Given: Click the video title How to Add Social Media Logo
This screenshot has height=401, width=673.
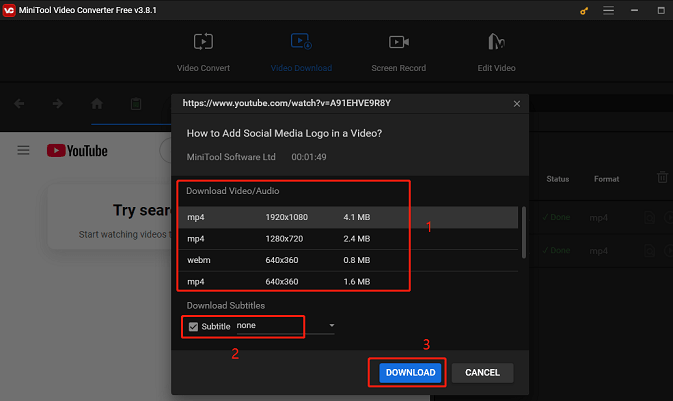Looking at the screenshot, I should pos(284,134).
